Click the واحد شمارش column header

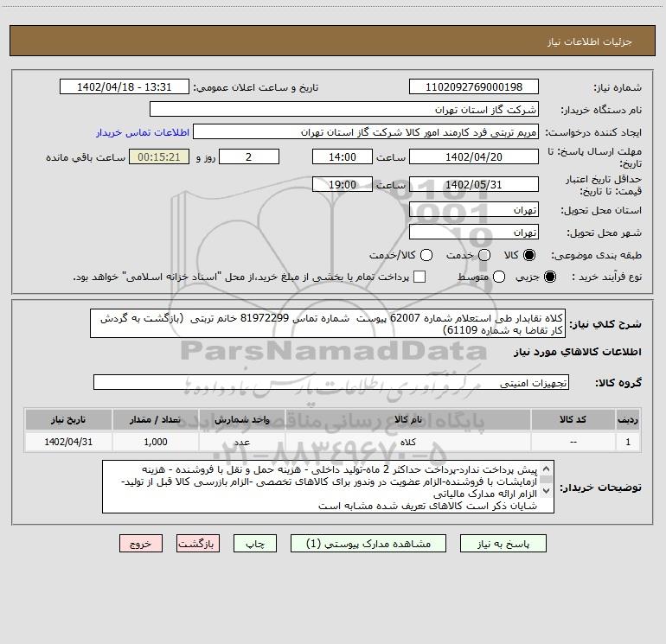click(x=241, y=419)
